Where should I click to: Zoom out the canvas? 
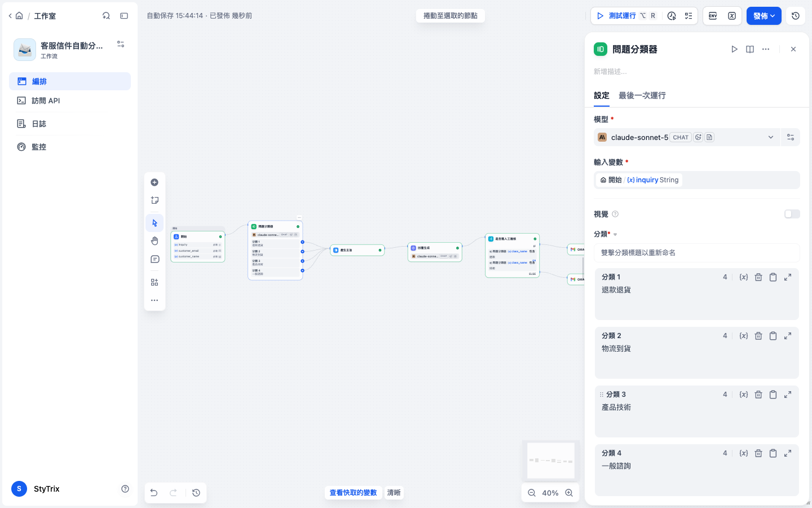pyautogui.click(x=532, y=493)
